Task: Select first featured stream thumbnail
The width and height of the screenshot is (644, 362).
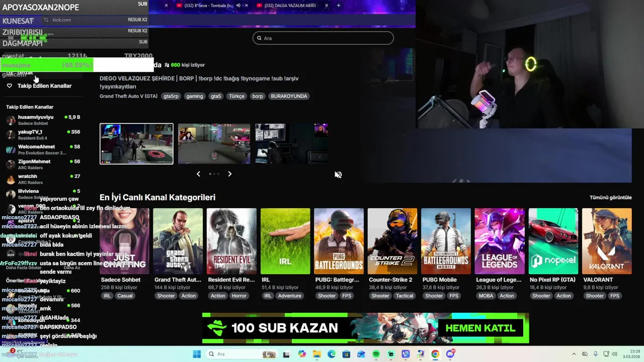Action: tap(136, 144)
